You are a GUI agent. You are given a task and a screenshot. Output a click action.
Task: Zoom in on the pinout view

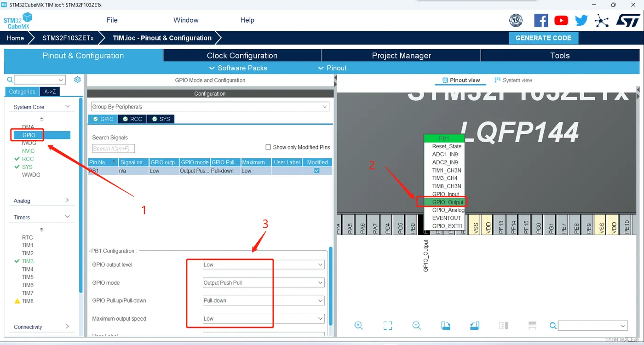click(359, 326)
